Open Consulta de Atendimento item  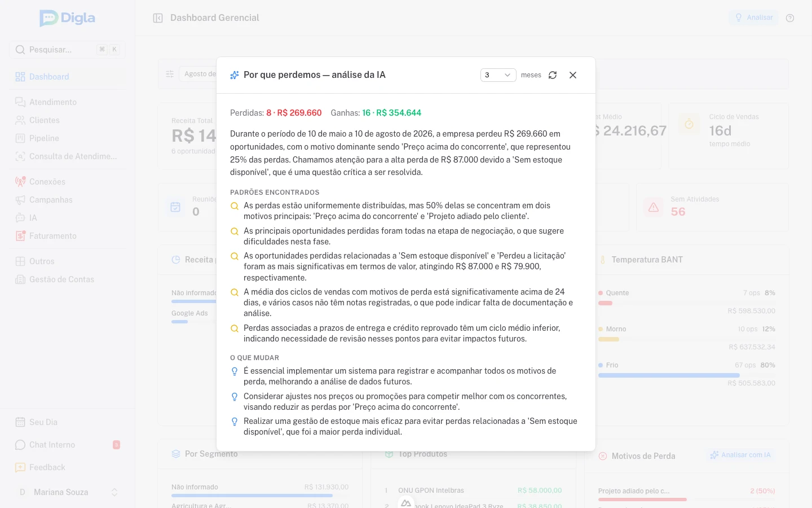[68, 156]
